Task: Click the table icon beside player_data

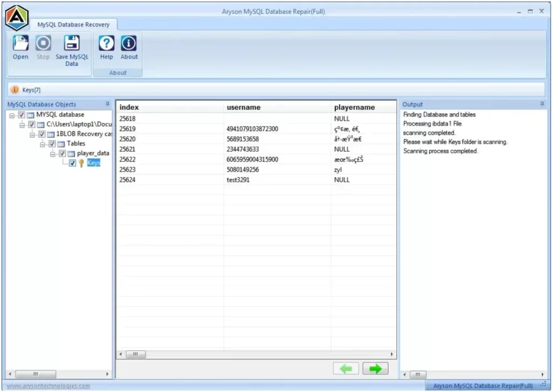Action: [71, 153]
